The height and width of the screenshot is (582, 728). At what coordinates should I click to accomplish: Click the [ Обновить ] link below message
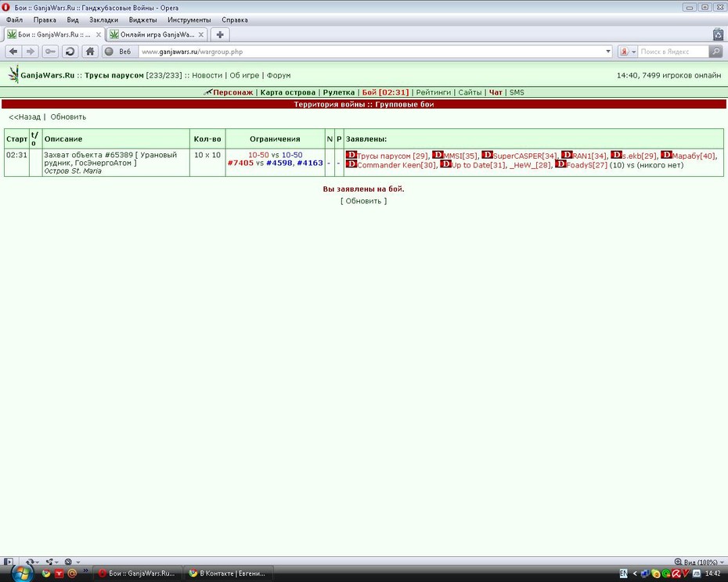363,201
